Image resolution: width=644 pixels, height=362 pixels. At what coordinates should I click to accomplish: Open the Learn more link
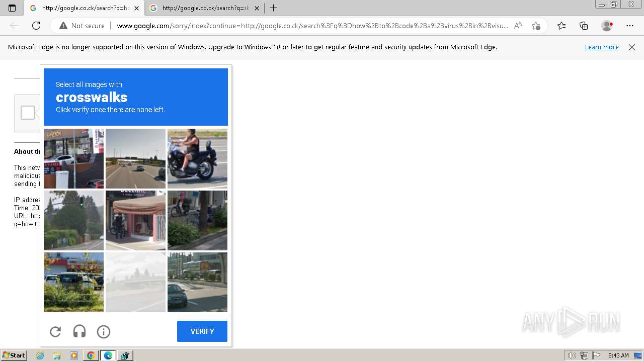click(x=602, y=47)
